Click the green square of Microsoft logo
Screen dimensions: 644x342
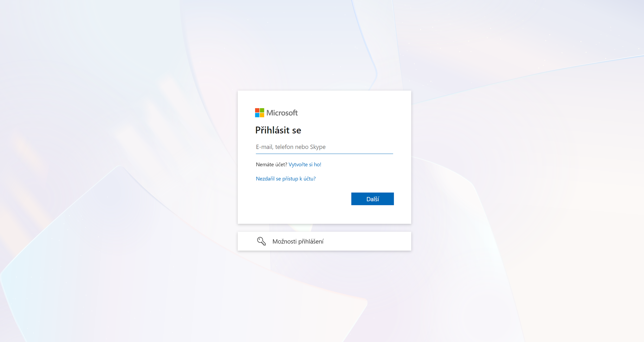pos(262,110)
